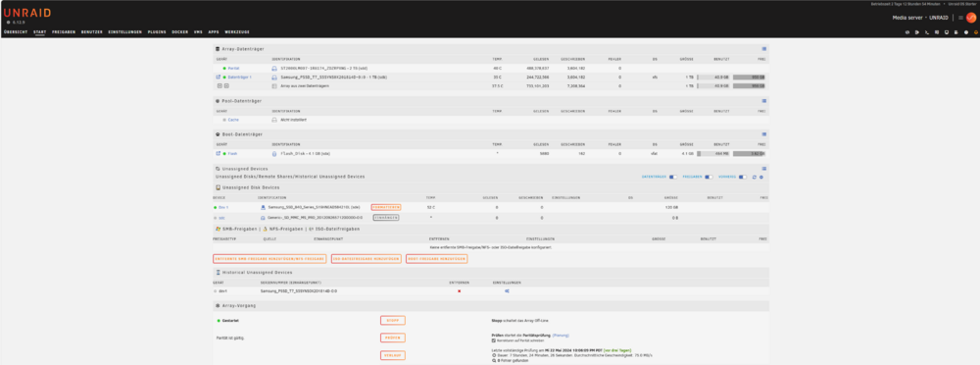Click the disk icon beside Samsung_SSD_840_Series
This screenshot has height=365, width=980.
coord(263,207)
